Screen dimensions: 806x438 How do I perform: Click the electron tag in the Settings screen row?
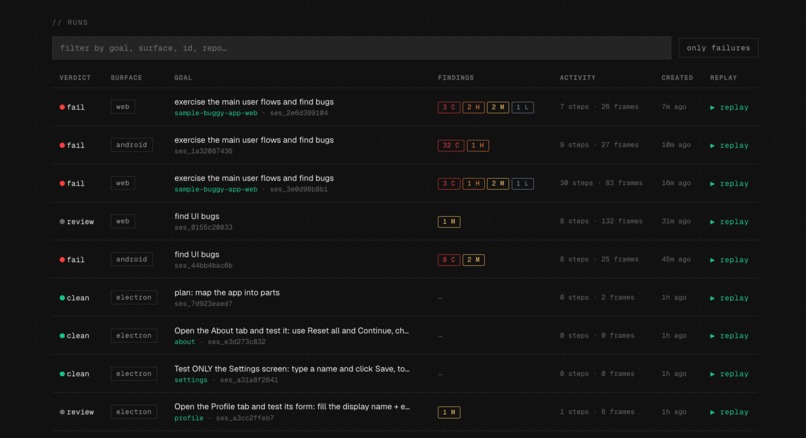click(x=134, y=373)
